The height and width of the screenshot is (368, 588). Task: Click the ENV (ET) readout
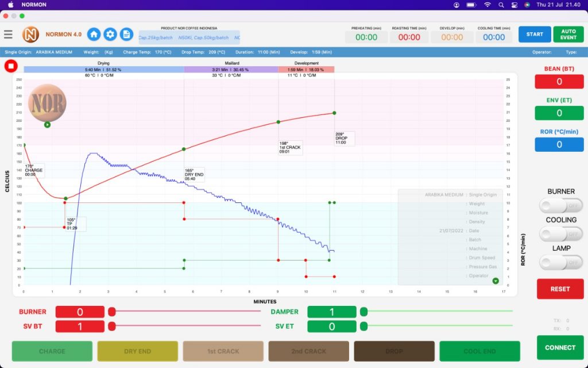click(x=559, y=113)
